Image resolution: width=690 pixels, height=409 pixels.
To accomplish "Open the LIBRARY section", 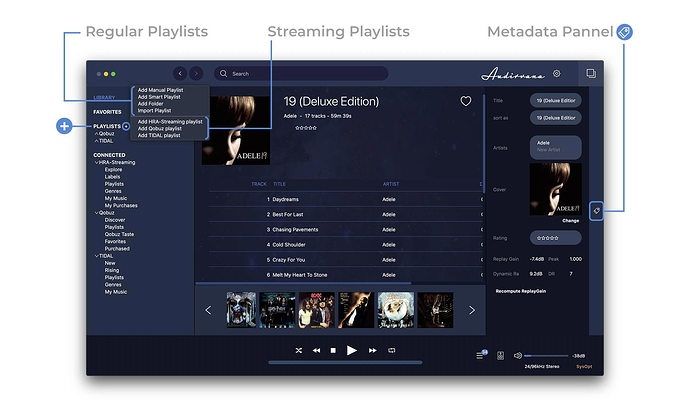I will pyautogui.click(x=104, y=97).
